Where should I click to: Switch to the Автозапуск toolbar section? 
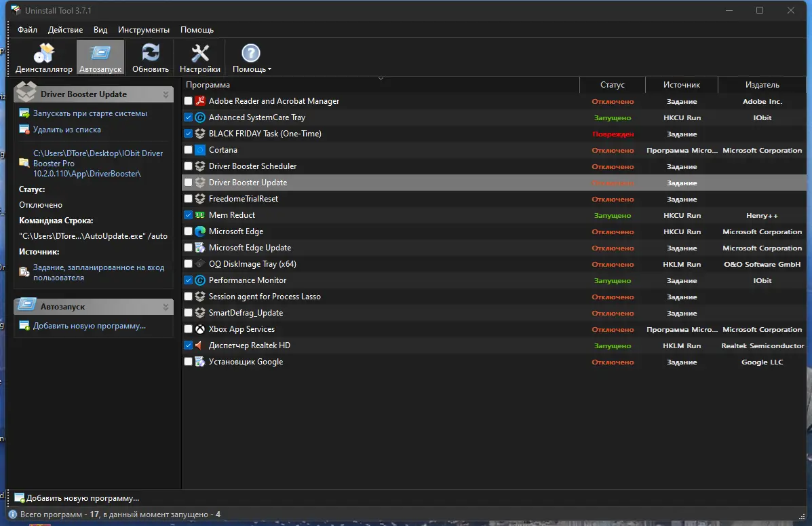[100, 58]
